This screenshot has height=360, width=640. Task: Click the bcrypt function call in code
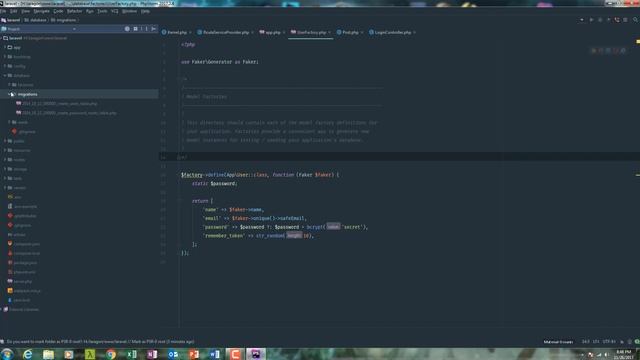tap(315, 227)
